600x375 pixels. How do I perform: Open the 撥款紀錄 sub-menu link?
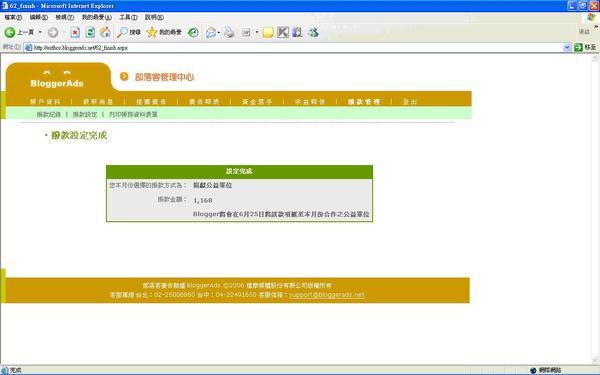click(x=49, y=114)
